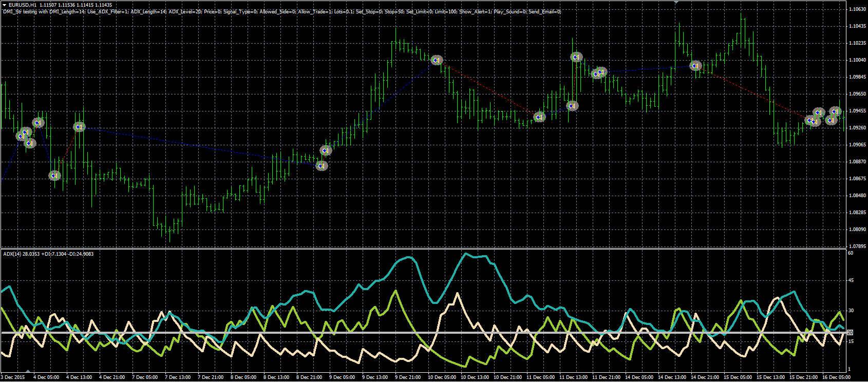Click the 14 Dec trade marker starting the last red dashed line

695,66
